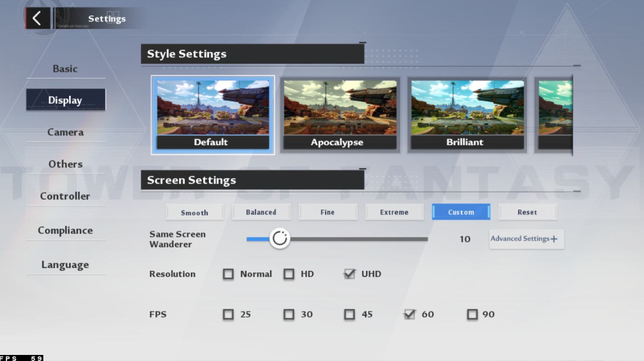The height and width of the screenshot is (361, 644).
Task: Go back using the arrow icon
Action: tap(38, 18)
